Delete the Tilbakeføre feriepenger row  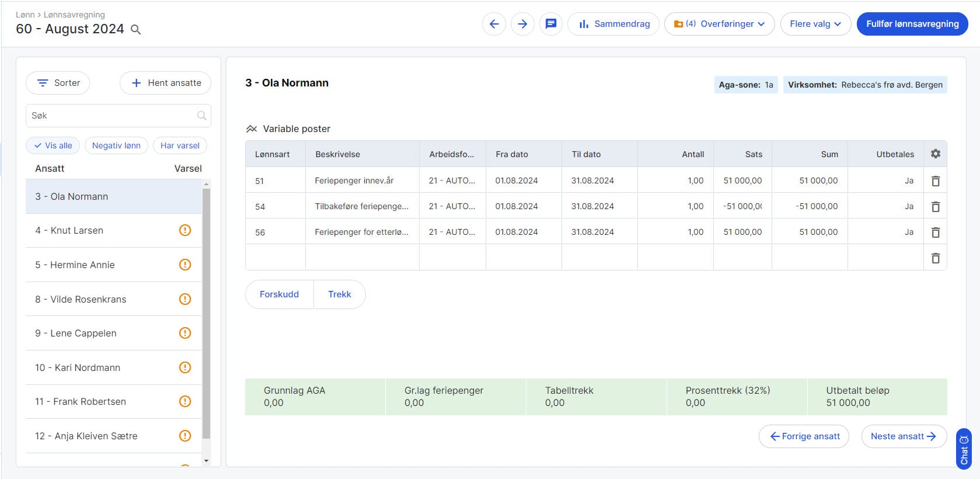tap(935, 207)
